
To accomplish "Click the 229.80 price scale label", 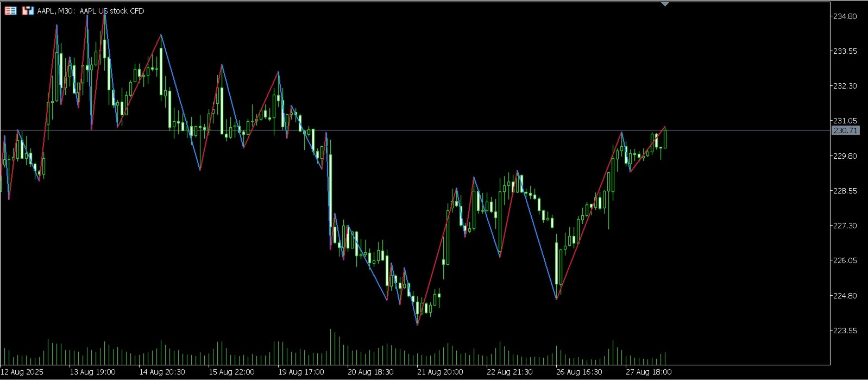I will (845, 156).
